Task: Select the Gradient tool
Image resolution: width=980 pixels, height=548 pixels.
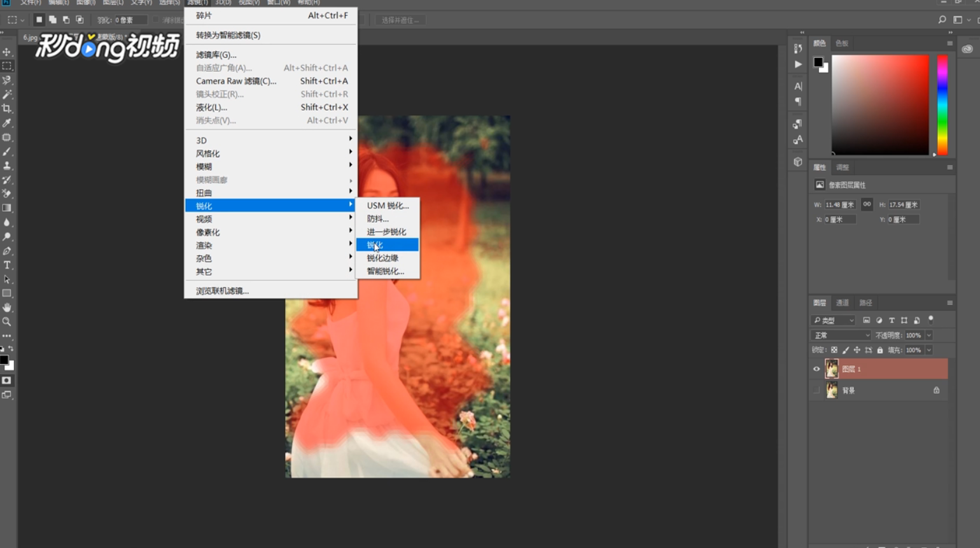Action: (x=7, y=208)
